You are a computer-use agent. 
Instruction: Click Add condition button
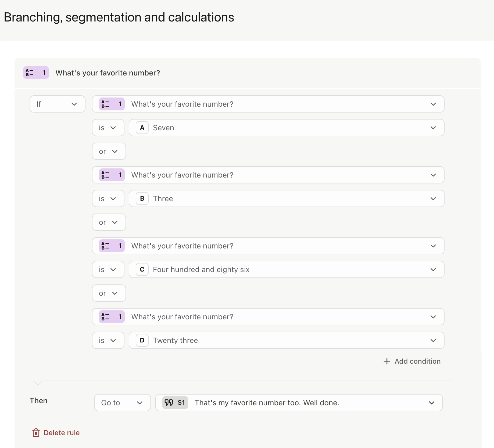[x=412, y=361]
